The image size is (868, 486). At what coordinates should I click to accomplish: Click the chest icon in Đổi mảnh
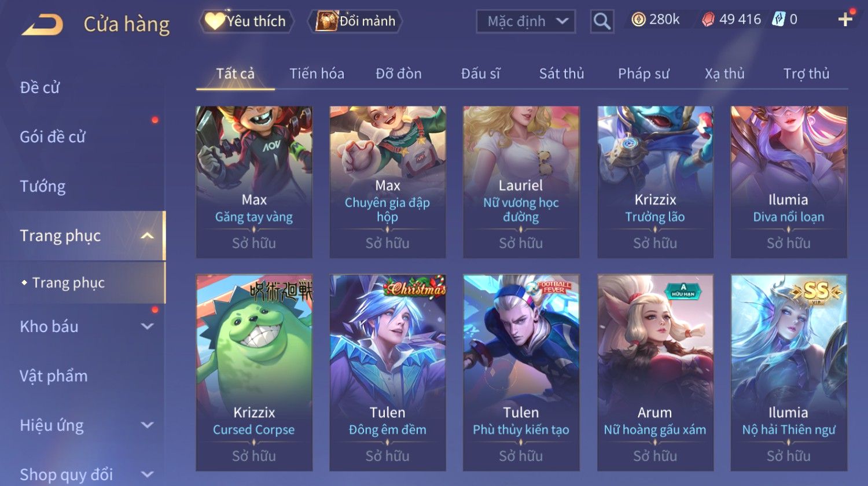coord(327,21)
